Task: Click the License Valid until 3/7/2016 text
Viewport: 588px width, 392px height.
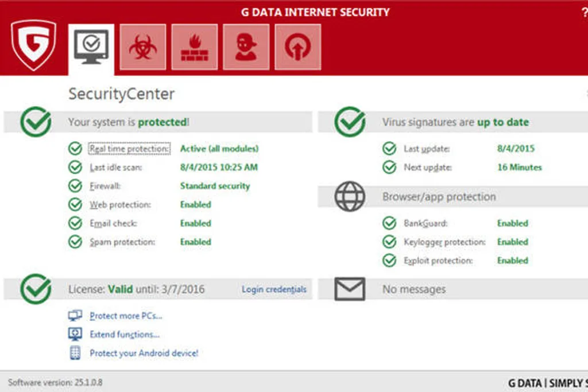Action: coord(137,289)
